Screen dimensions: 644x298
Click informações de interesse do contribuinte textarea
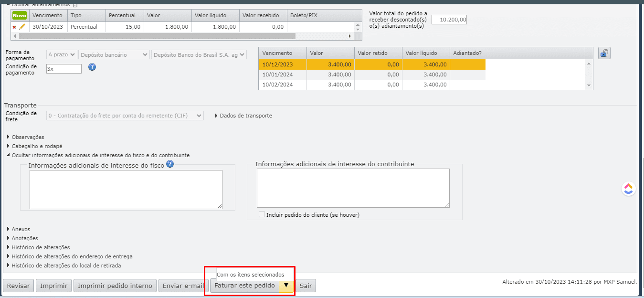353,188
